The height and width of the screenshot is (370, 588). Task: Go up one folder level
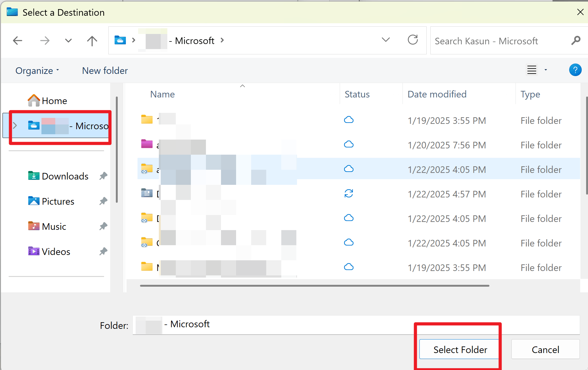click(92, 41)
